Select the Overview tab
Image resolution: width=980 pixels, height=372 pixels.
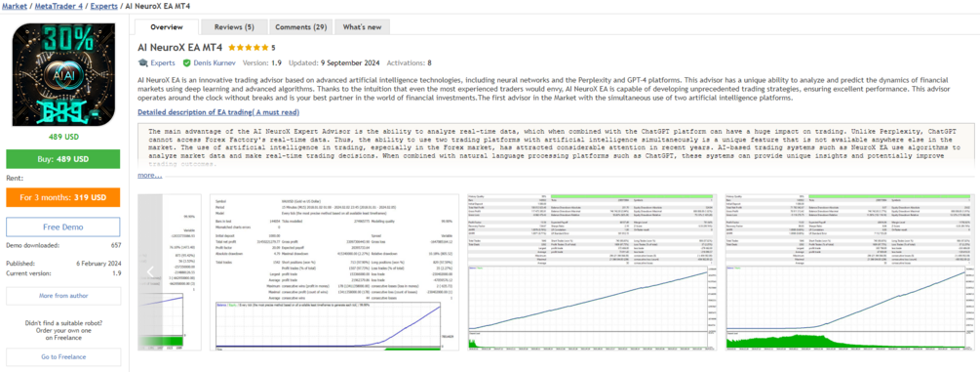tap(167, 27)
